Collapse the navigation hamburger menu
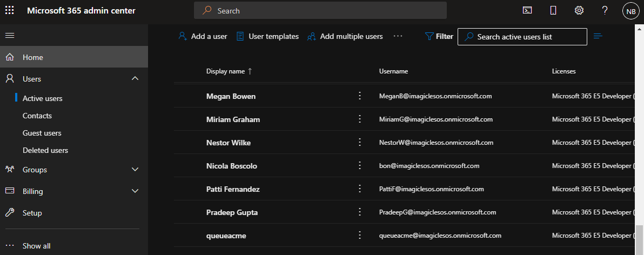The width and height of the screenshot is (644, 255). click(x=10, y=36)
